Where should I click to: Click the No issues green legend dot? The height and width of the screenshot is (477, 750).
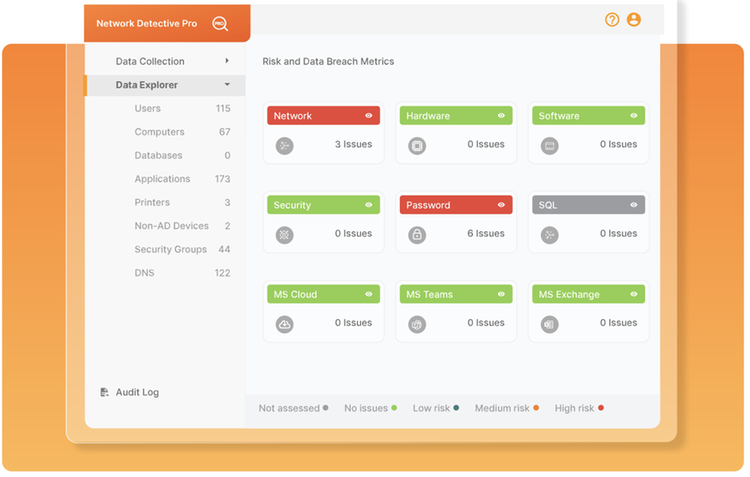(394, 408)
